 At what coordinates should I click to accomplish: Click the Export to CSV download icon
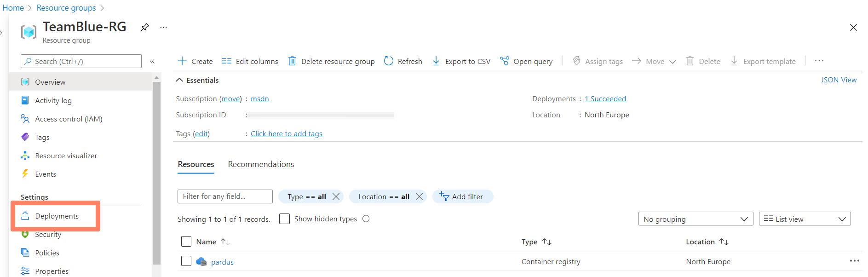coord(436,61)
